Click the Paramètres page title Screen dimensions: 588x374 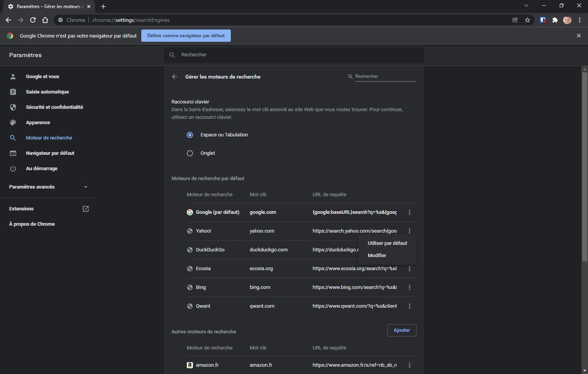click(25, 55)
